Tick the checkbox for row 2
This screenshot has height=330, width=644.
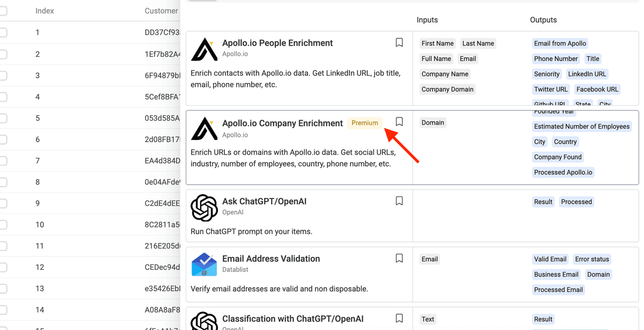[x=3, y=54]
